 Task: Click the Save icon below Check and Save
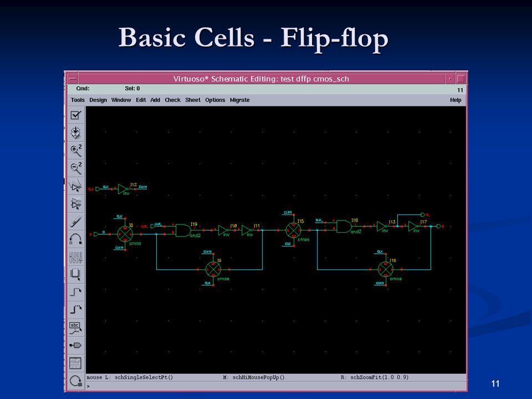pos(76,132)
